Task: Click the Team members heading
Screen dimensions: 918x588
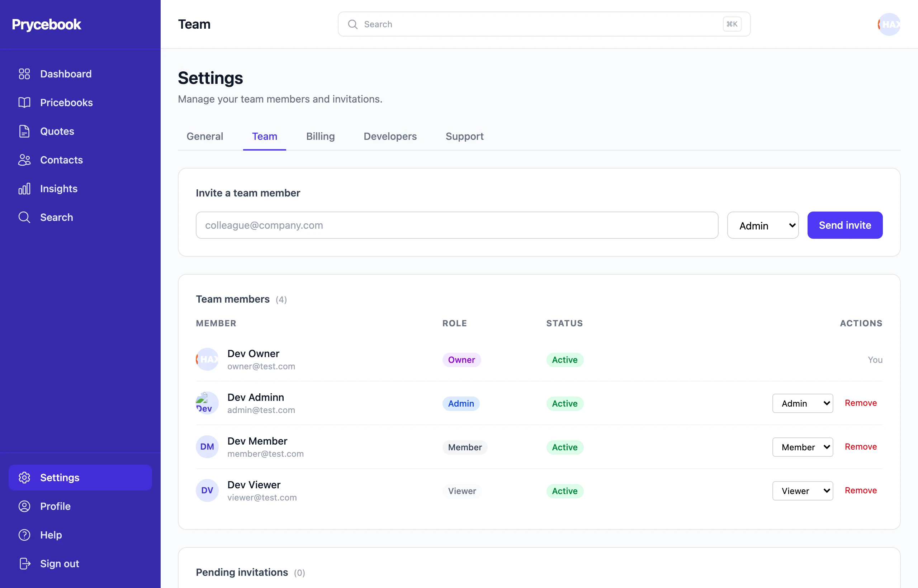Action: (233, 299)
